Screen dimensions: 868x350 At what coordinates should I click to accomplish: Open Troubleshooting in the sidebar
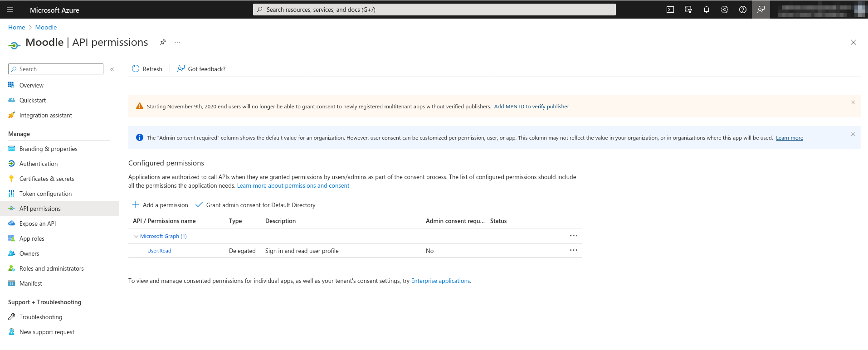pyautogui.click(x=41, y=317)
